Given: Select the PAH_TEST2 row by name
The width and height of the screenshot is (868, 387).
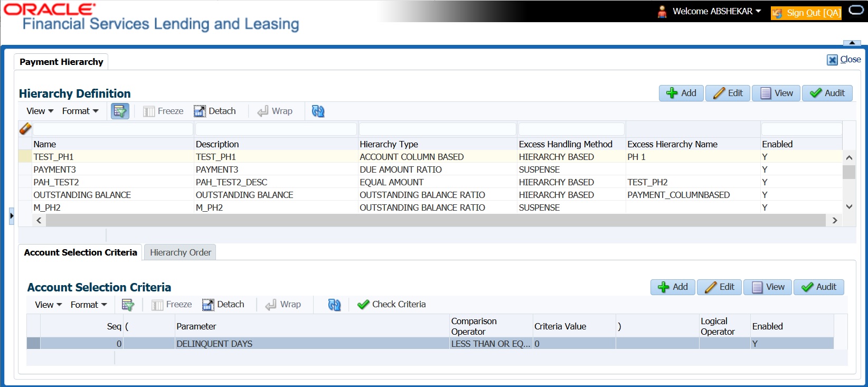Looking at the screenshot, I should [x=56, y=182].
